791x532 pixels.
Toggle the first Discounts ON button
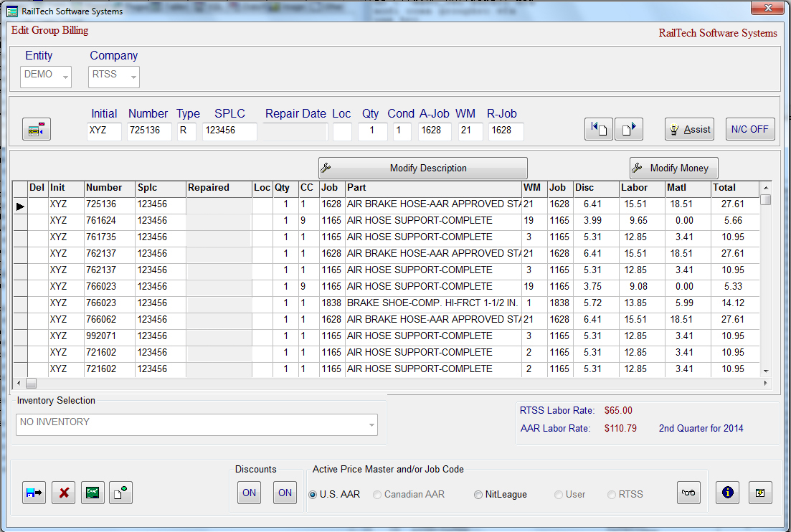click(x=249, y=493)
